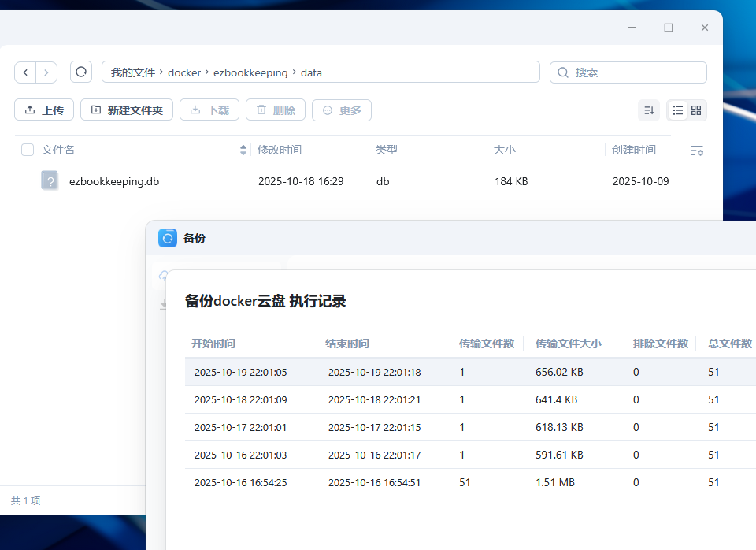The width and height of the screenshot is (756, 550).
Task: Click the 删除 delete button
Action: coord(275,110)
